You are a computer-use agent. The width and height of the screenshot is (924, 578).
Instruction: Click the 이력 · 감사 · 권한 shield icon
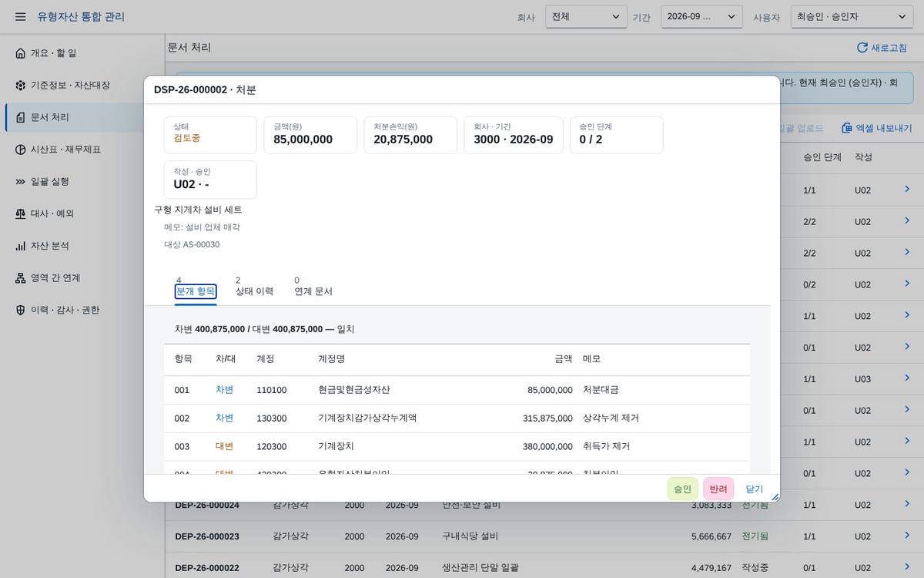point(21,310)
